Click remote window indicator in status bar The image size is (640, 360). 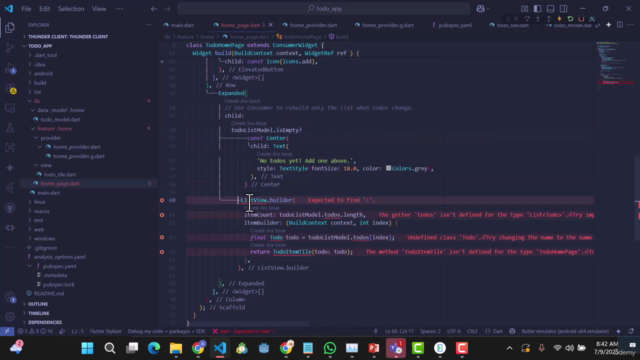7,331
